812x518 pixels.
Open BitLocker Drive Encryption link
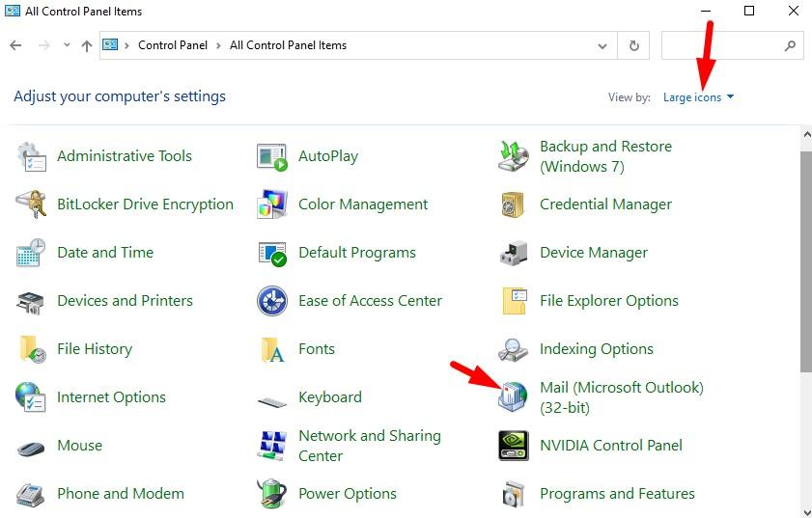(x=145, y=204)
